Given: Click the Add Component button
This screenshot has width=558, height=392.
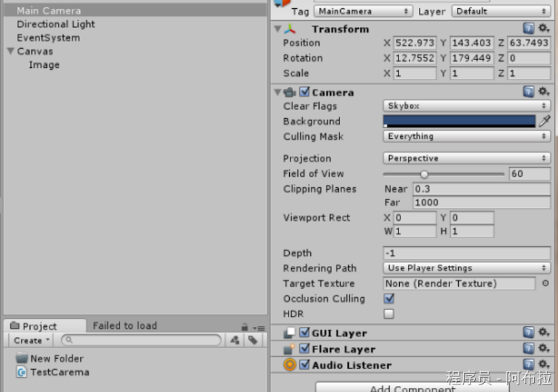Looking at the screenshot, I should coord(413,388).
